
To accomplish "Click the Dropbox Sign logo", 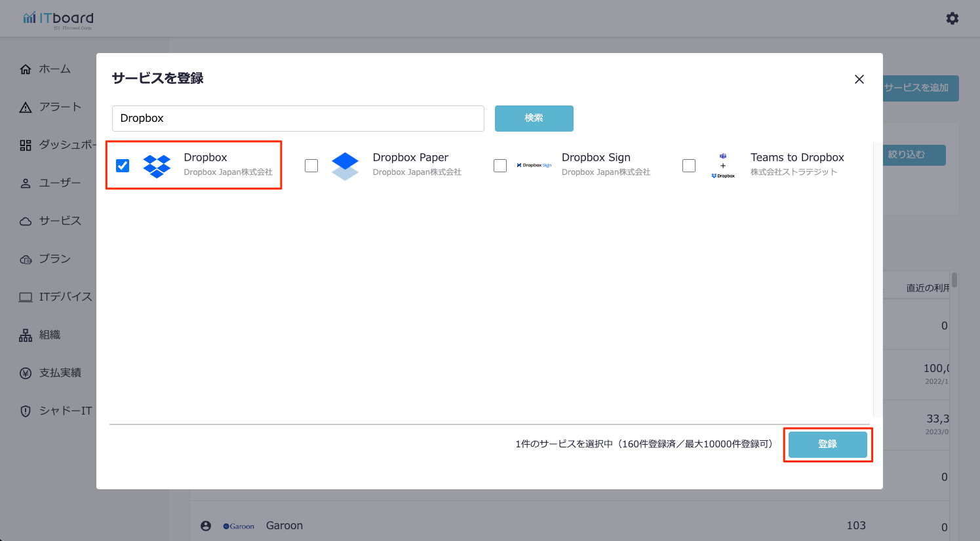I will 534,166.
